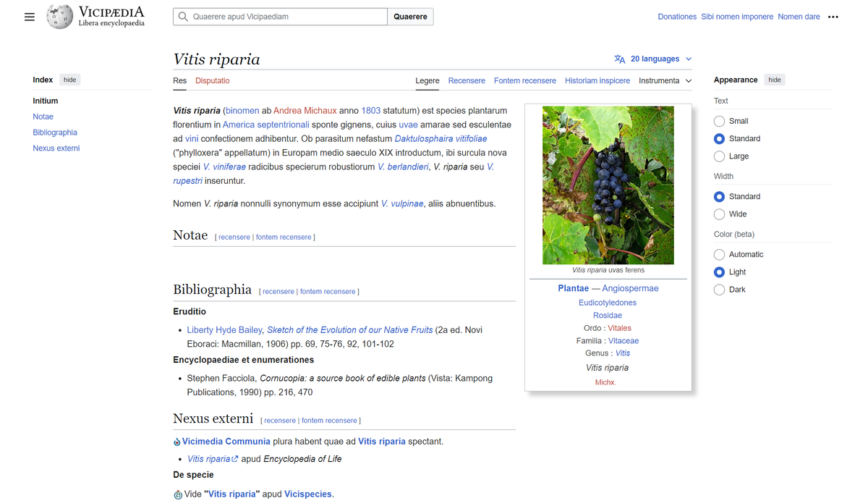Screen dimensions: 868x501
Task: Open the Michx. author link
Action: (605, 382)
